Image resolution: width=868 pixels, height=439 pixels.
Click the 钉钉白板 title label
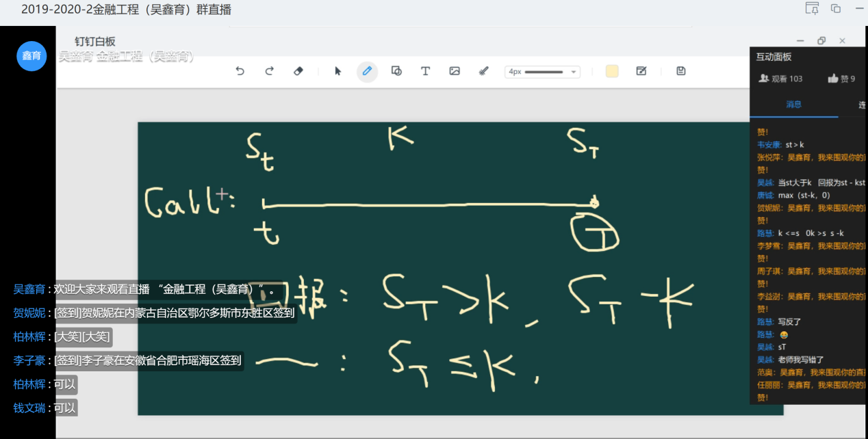click(x=95, y=41)
